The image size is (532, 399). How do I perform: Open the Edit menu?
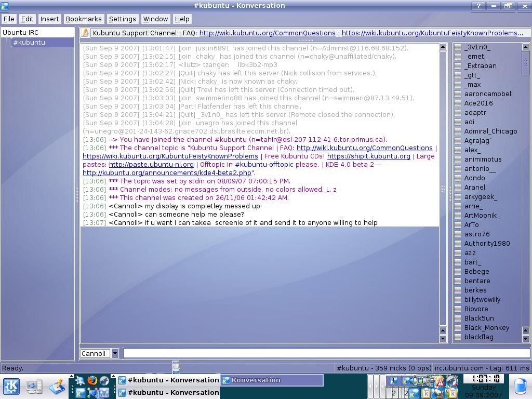27,19
